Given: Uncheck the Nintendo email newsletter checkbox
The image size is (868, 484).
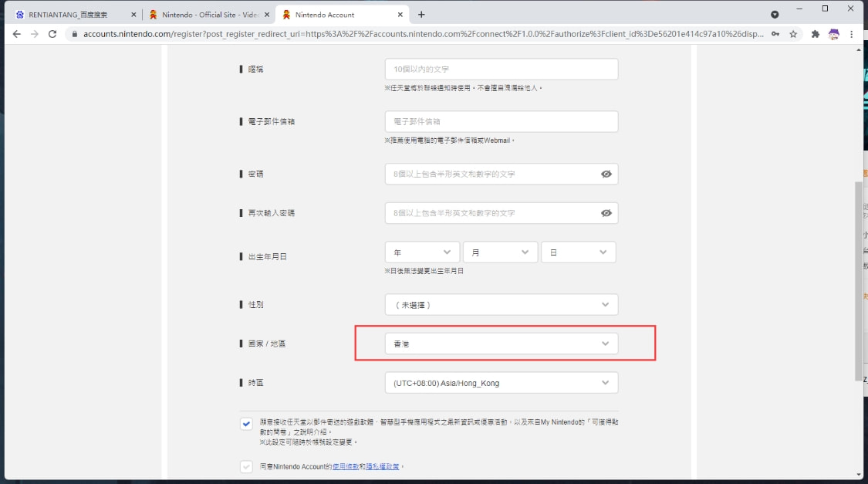Looking at the screenshot, I should coord(246,425).
